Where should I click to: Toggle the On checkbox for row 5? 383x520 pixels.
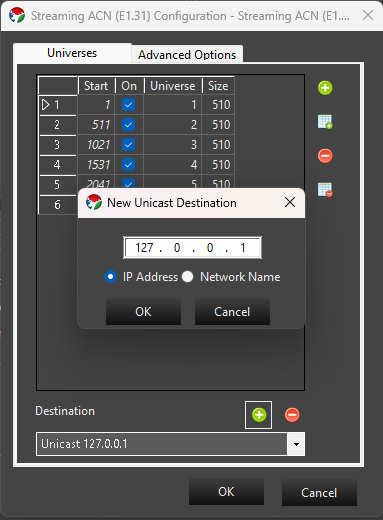pos(128,183)
